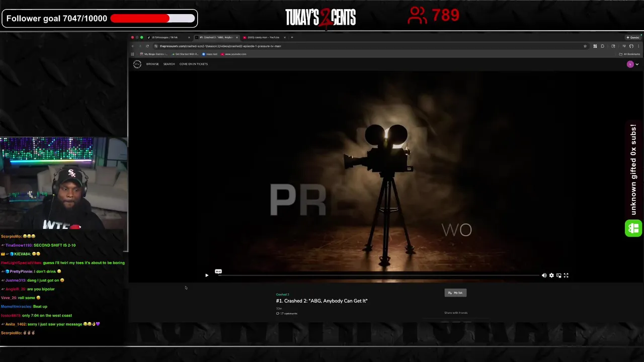This screenshot has width=644, height=362.
Task: Open My Bingo Games bookmark
Action: tap(153, 54)
